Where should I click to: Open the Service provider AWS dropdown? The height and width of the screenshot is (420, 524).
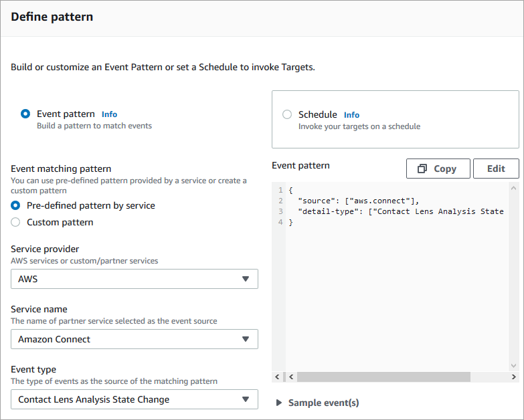135,279
